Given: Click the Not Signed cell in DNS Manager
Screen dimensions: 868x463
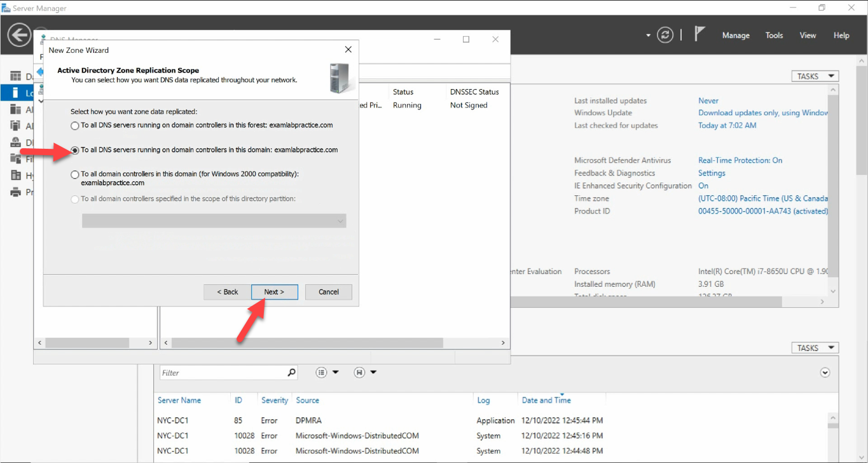Looking at the screenshot, I should click(469, 106).
